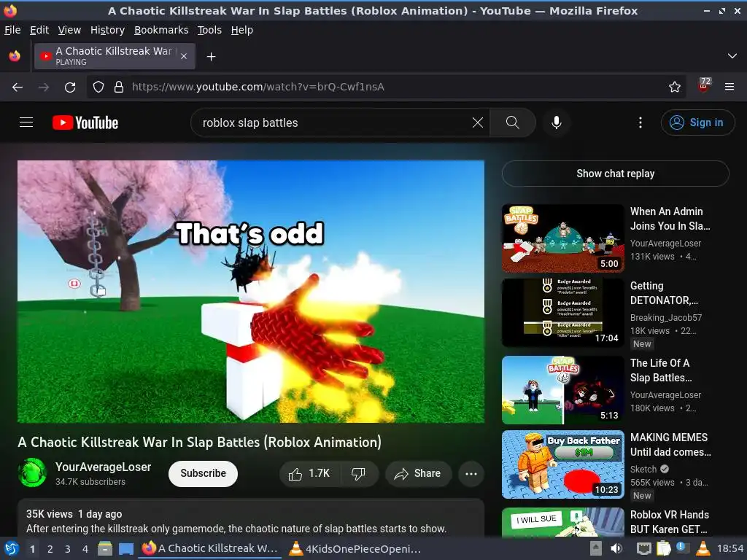747x560 pixels.
Task: Open the Help menu
Action: [x=242, y=30]
